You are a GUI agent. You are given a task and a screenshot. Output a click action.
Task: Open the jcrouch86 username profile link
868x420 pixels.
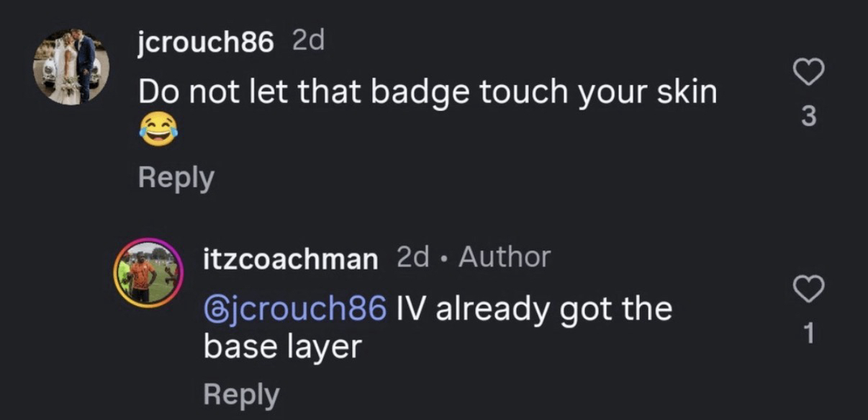206,43
